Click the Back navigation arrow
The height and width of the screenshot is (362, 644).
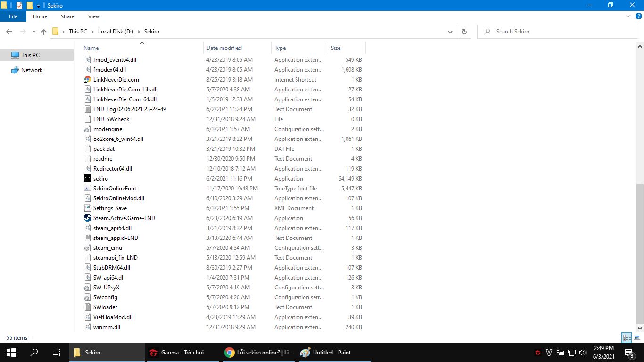point(9,31)
